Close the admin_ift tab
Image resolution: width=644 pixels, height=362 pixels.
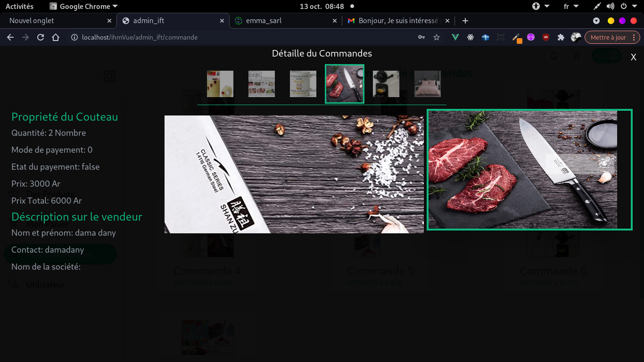(222, 21)
